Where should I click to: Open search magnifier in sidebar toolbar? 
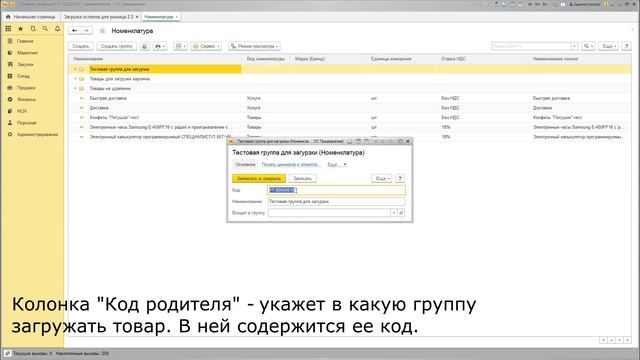click(45, 29)
